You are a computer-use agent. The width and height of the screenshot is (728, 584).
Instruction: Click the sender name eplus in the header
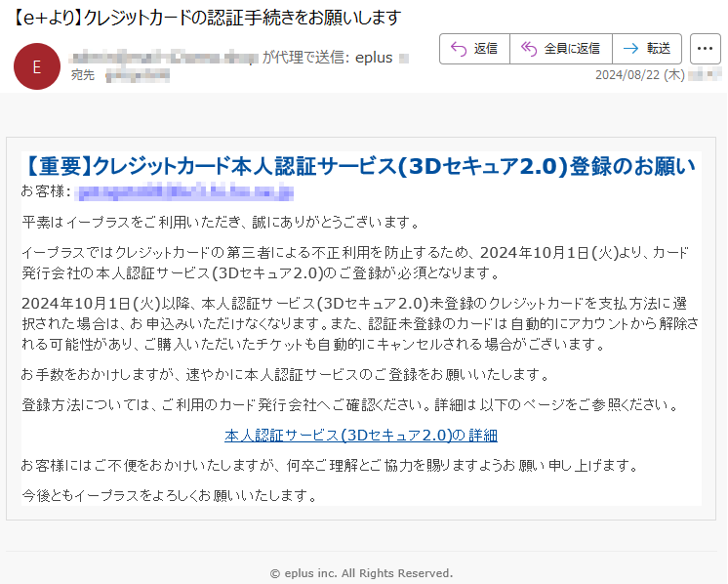click(x=374, y=58)
